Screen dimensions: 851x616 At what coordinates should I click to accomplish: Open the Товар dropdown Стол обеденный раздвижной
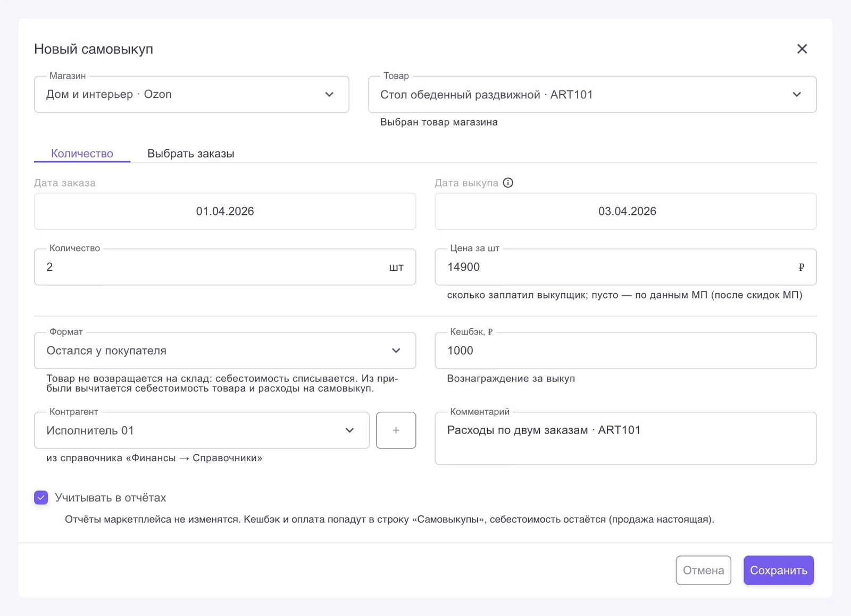coord(592,95)
